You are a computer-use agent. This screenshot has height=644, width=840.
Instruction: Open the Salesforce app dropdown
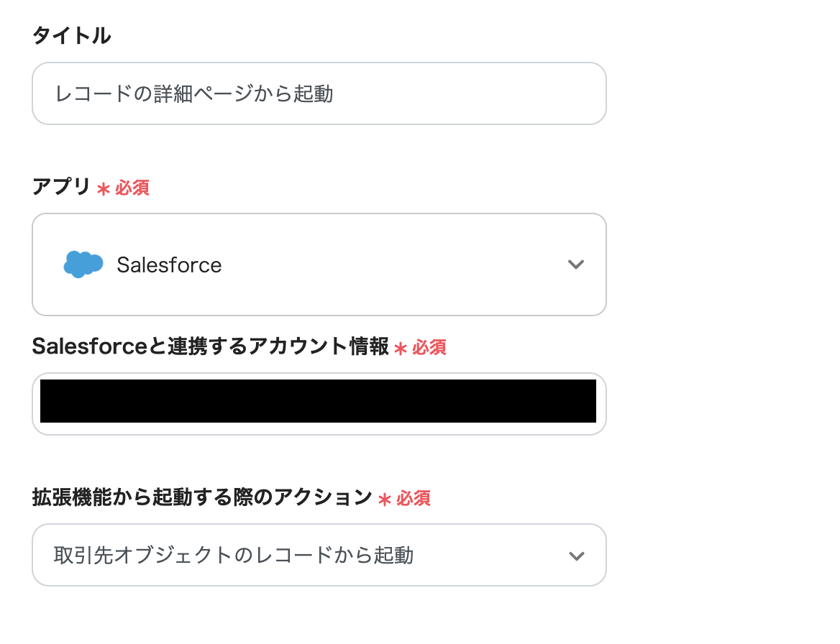[319, 264]
